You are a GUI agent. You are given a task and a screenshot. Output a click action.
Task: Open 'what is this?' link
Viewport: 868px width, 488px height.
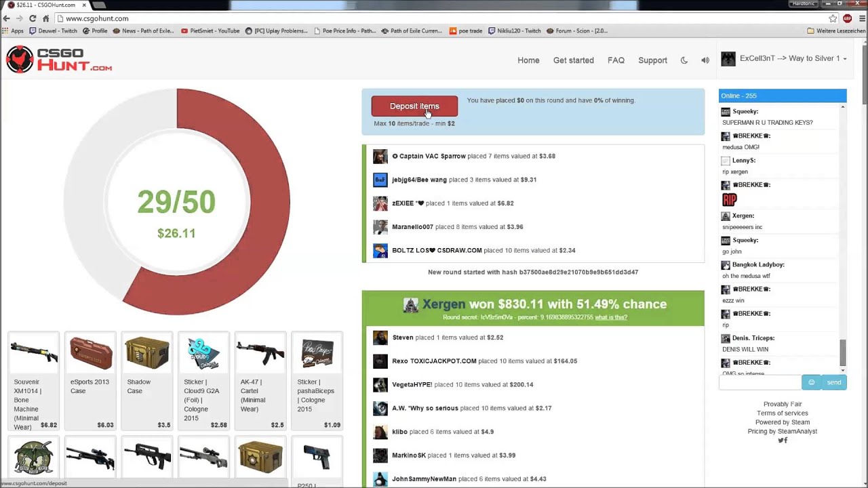611,317
